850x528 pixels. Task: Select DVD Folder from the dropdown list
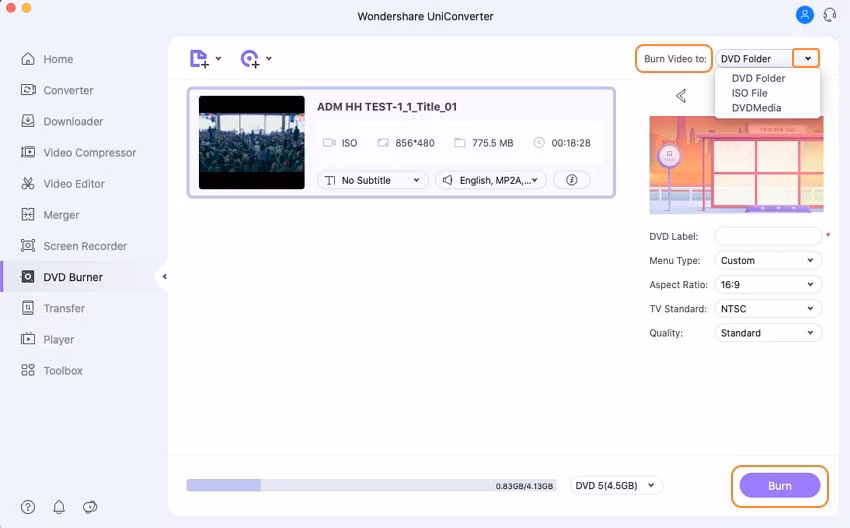pos(758,78)
